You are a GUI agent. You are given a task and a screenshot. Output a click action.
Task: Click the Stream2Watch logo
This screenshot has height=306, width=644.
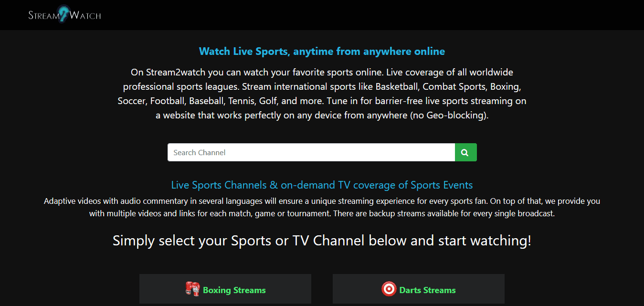(x=64, y=14)
